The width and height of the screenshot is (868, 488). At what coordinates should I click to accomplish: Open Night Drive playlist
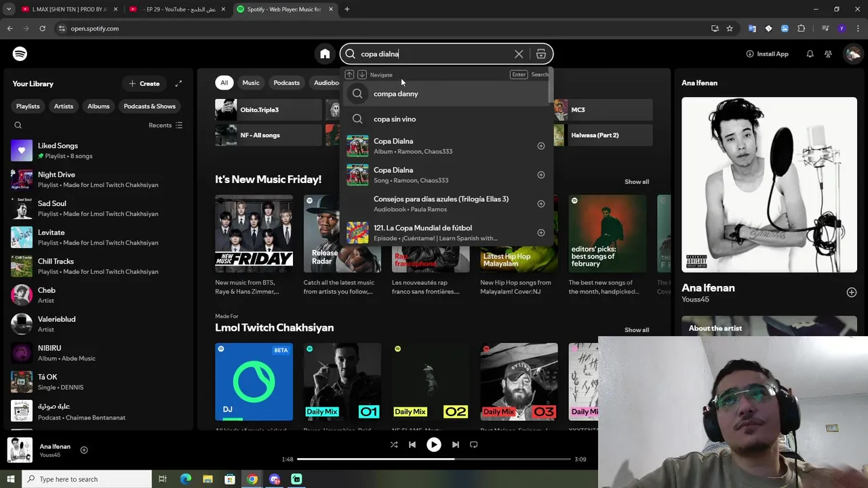click(98, 180)
